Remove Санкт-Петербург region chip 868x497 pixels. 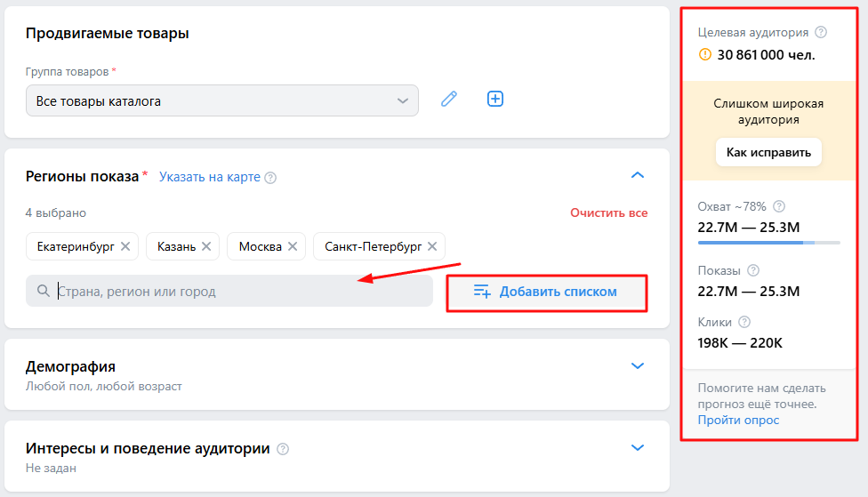pos(432,246)
